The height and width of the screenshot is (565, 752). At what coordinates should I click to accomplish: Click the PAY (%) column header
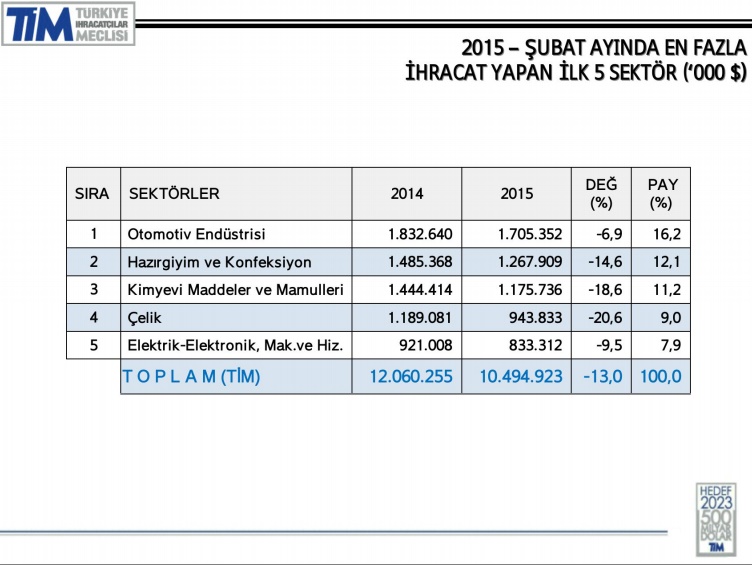point(661,194)
